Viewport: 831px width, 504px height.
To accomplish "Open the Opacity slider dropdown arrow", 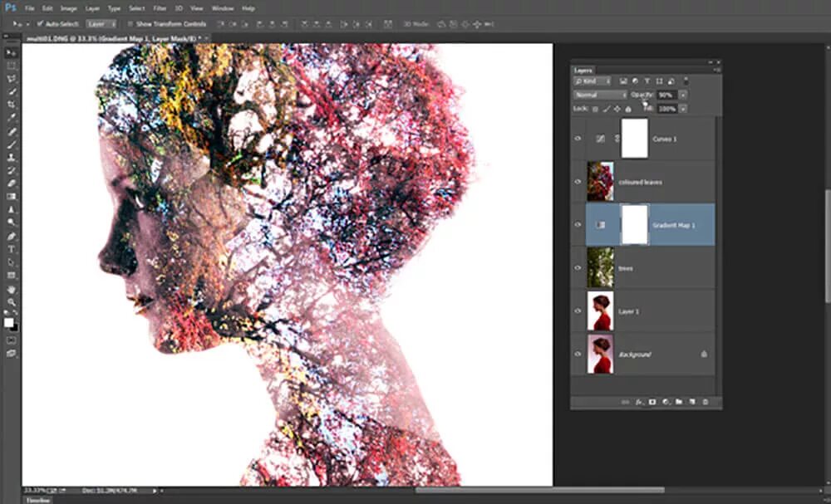I will tap(684, 95).
